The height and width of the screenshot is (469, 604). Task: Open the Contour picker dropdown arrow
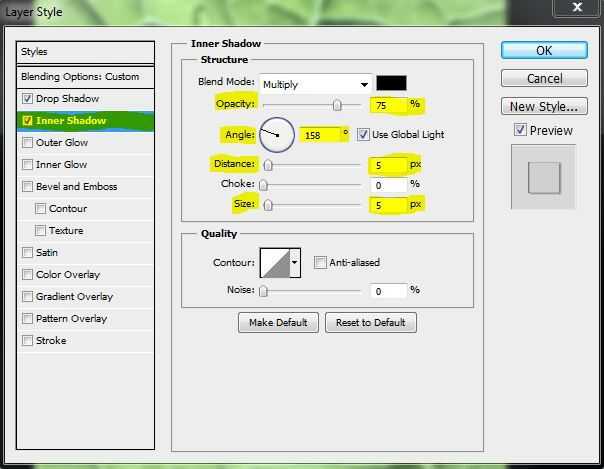pyautogui.click(x=295, y=263)
